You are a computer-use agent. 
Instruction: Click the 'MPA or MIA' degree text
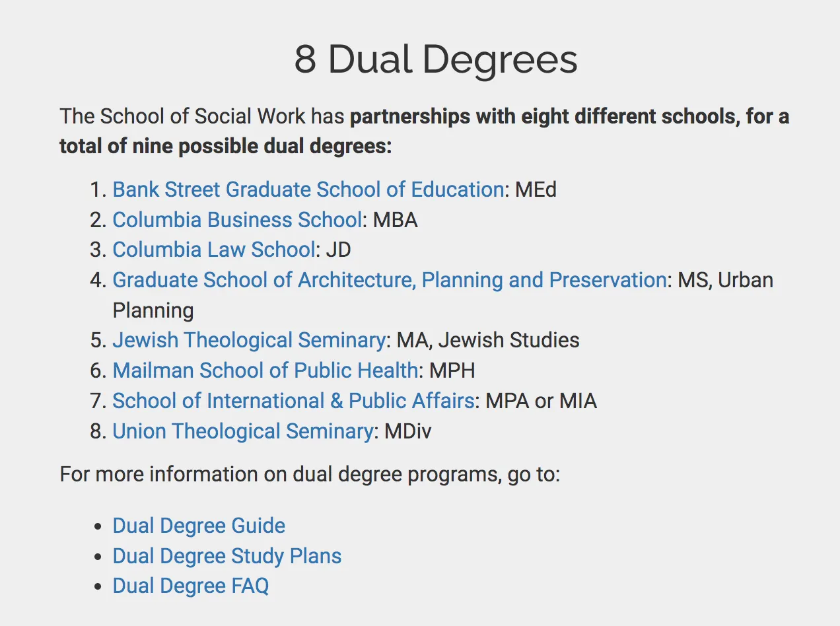(541, 401)
